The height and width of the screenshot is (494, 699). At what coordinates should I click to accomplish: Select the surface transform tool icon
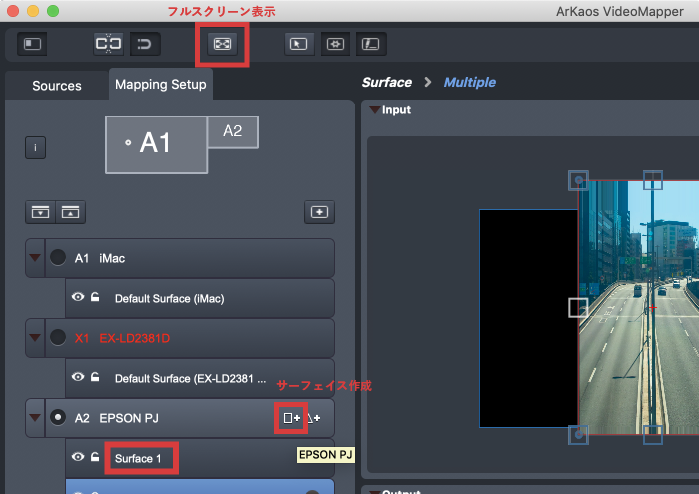coord(335,44)
